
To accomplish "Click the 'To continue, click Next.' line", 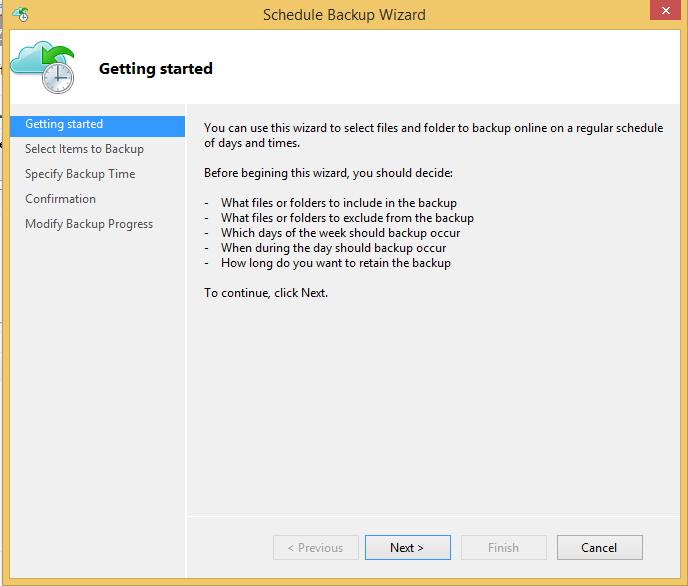I will pos(266,293).
